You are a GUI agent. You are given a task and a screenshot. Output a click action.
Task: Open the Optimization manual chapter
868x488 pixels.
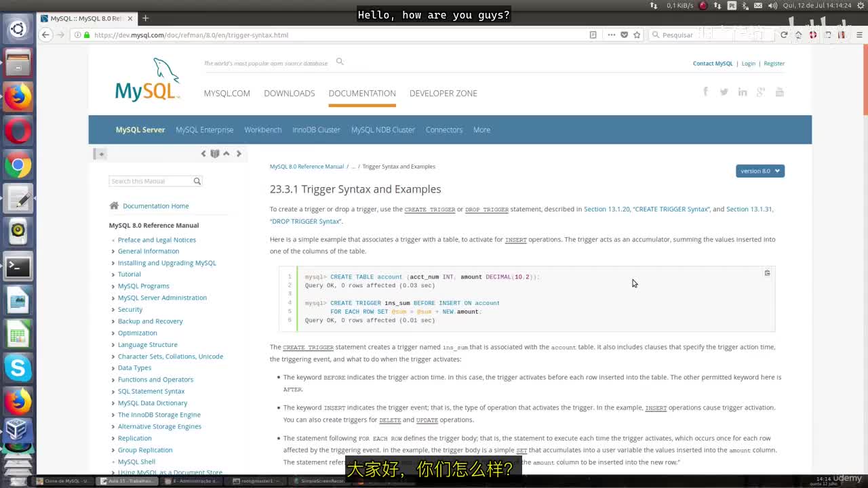138,333
